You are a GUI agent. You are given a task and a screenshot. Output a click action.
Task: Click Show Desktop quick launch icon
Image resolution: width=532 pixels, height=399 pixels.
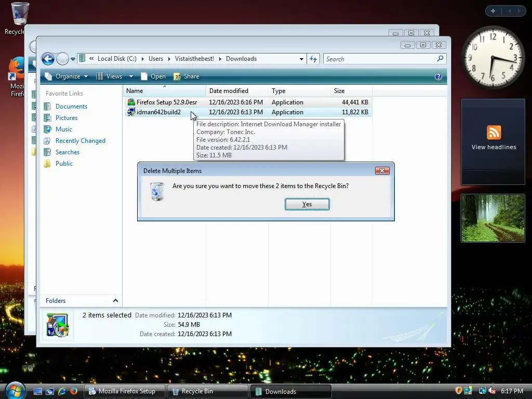point(37,391)
